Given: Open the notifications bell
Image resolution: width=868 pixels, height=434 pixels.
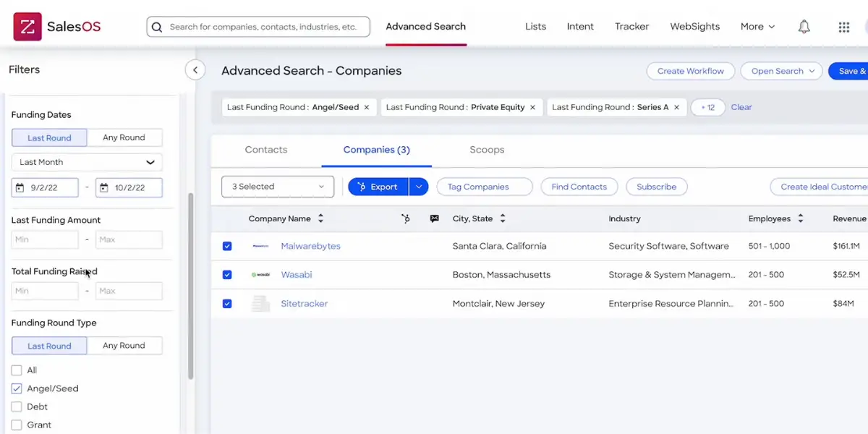Looking at the screenshot, I should pyautogui.click(x=804, y=27).
